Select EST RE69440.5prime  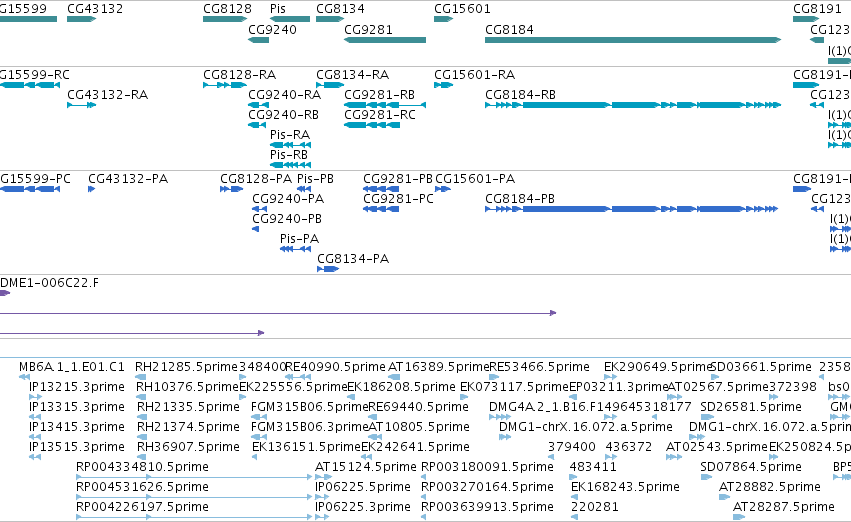(418, 407)
